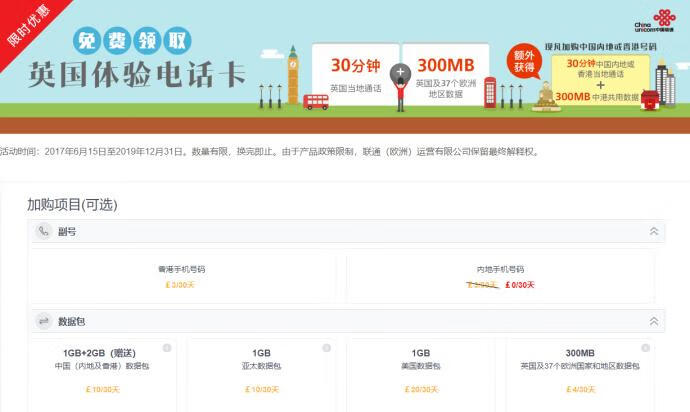Click info icon on 亚太数据包 card
The width and height of the screenshot is (690, 412).
(x=326, y=348)
